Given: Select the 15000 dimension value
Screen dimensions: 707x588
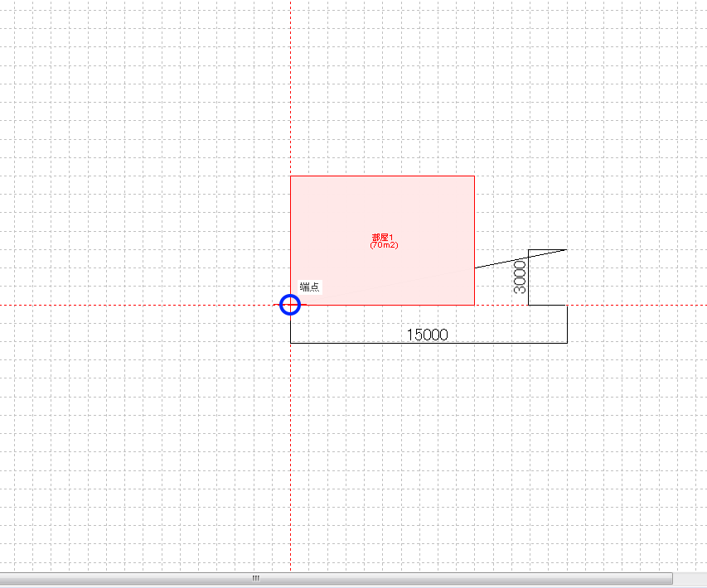Looking at the screenshot, I should [427, 335].
